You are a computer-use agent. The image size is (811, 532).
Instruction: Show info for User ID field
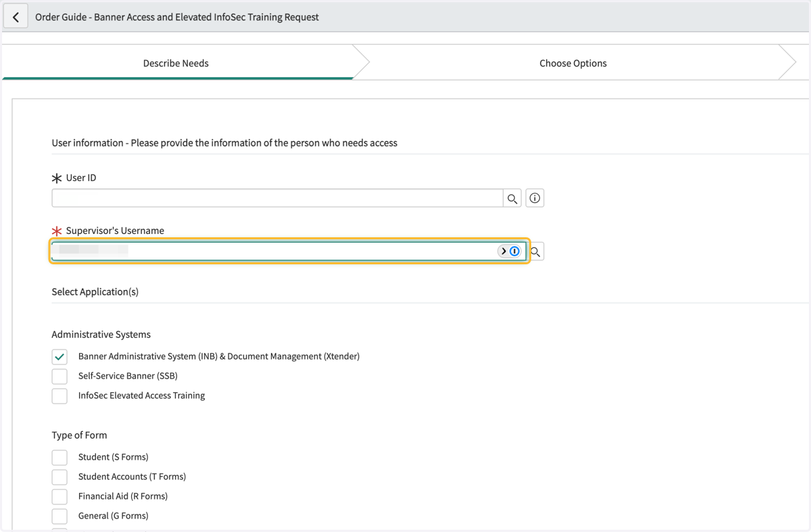pos(535,198)
